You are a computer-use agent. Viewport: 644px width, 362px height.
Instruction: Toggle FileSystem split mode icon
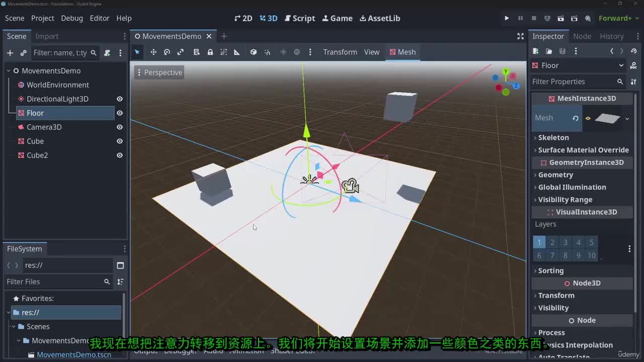click(x=120, y=265)
